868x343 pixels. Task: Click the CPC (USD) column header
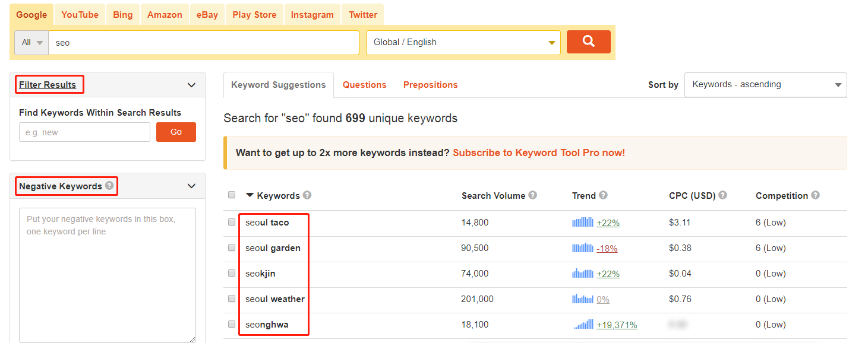tap(692, 196)
